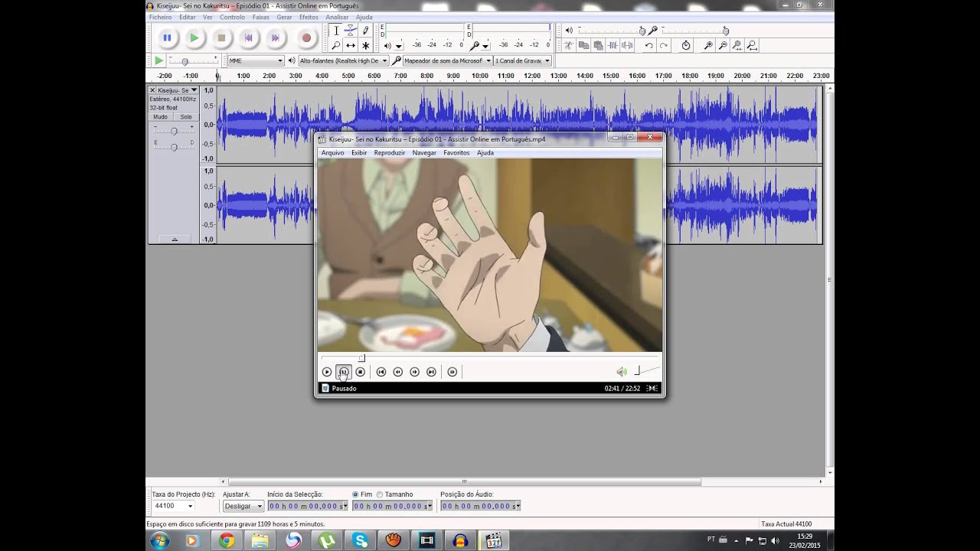Open the input meter microphone dropdown
Image resolution: width=980 pixels, height=551 pixels.
tap(485, 46)
